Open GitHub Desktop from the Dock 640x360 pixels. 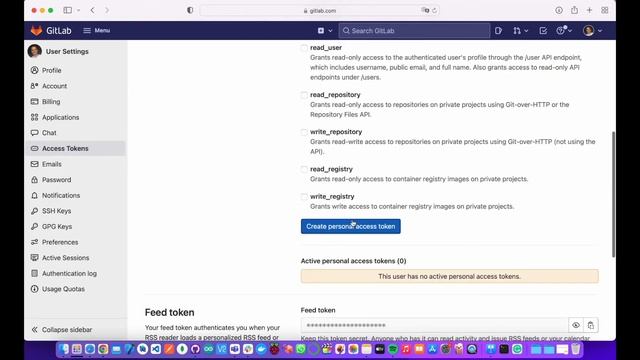[x=195, y=349]
